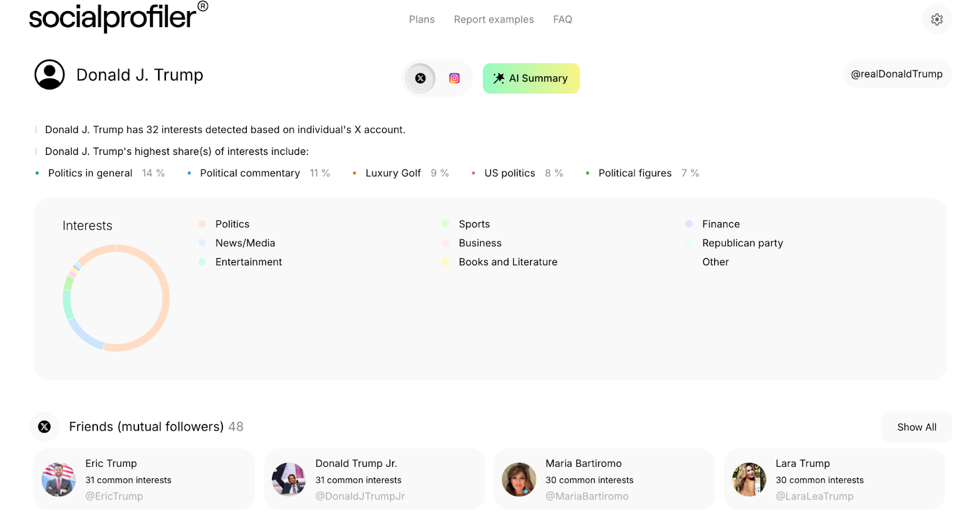This screenshot has width=980, height=520.
Task: Open Report examples page
Action: click(494, 20)
